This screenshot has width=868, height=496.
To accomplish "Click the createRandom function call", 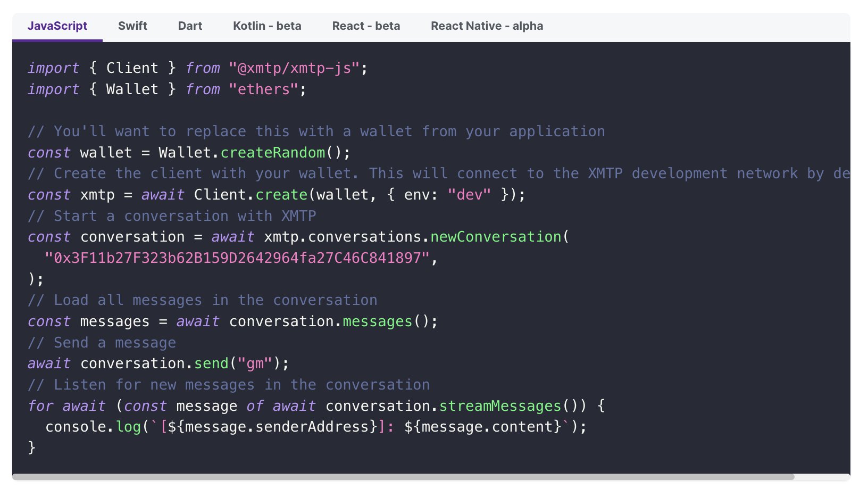I will tap(273, 153).
